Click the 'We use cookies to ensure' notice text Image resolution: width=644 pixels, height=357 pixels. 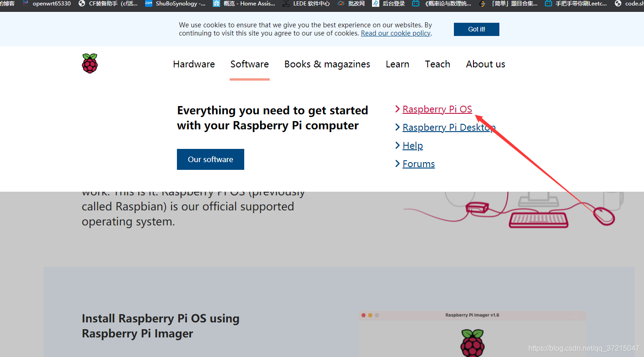click(x=305, y=29)
